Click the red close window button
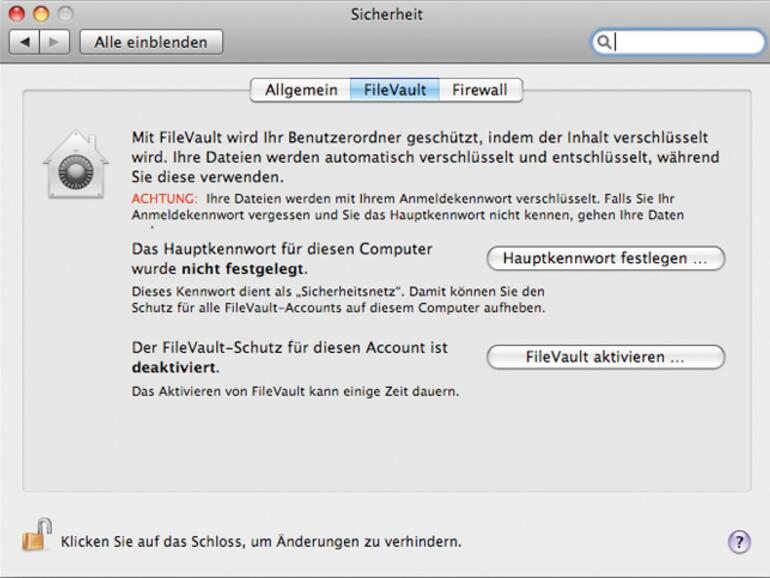 [x=16, y=14]
